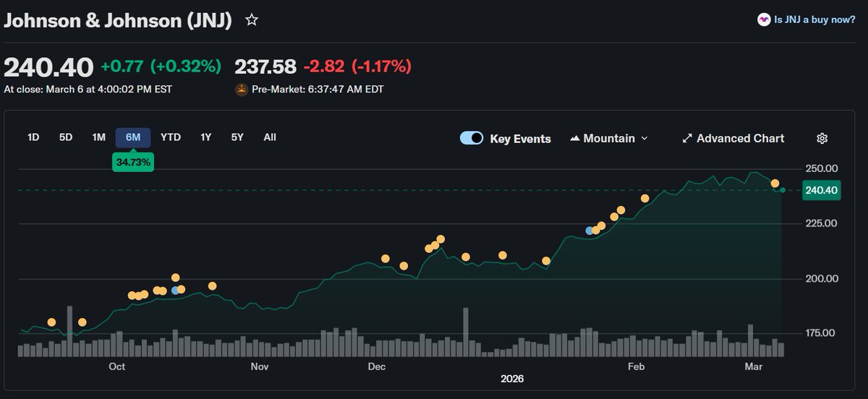Viewport: 868px width, 399px height.
Task: Select the All time range
Action: point(270,137)
